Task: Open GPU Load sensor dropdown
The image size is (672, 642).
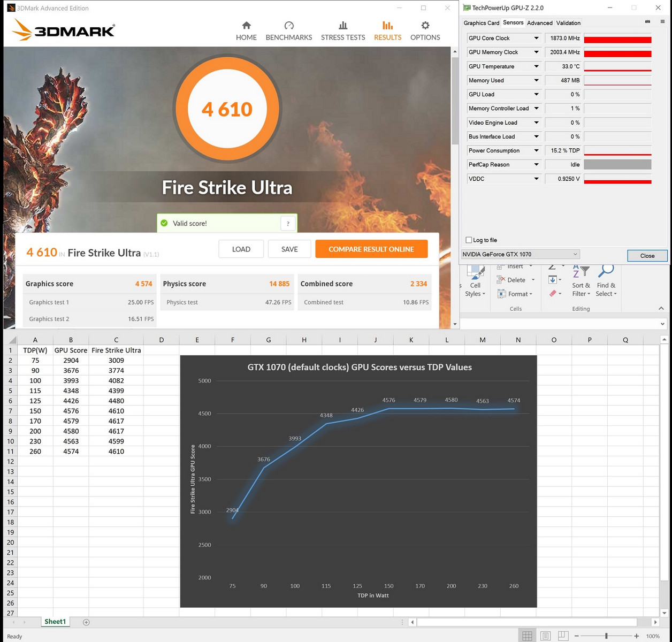Action: tap(536, 94)
